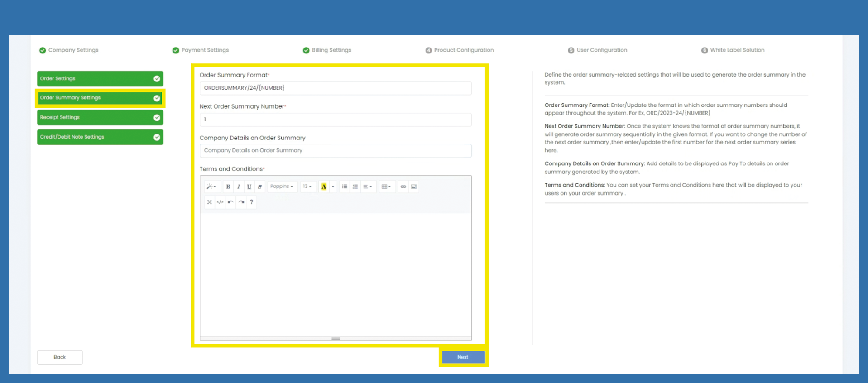Click the Back button

[60, 357]
